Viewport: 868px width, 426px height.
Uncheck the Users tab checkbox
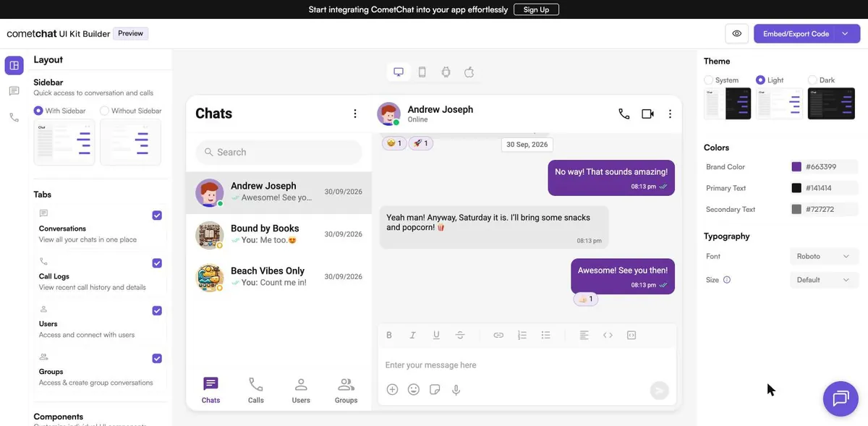pyautogui.click(x=157, y=311)
